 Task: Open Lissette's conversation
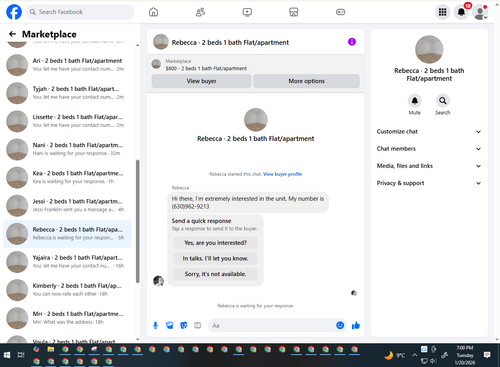67,121
